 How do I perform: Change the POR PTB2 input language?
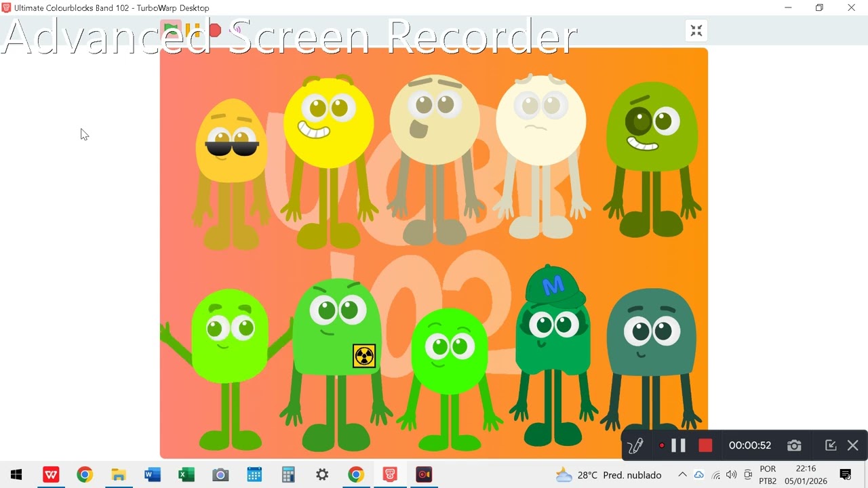click(x=768, y=475)
